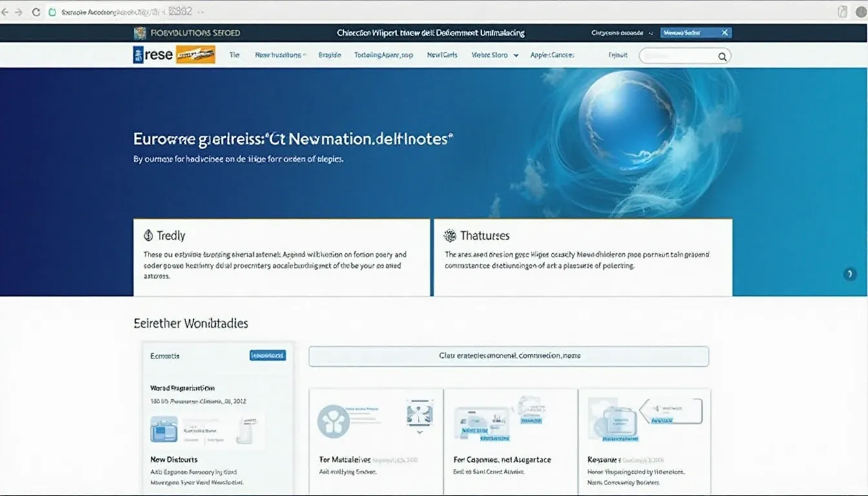This screenshot has width=868, height=496.
Task: Click the icon beside the 'Thaturses' heading
Action: [x=450, y=236]
